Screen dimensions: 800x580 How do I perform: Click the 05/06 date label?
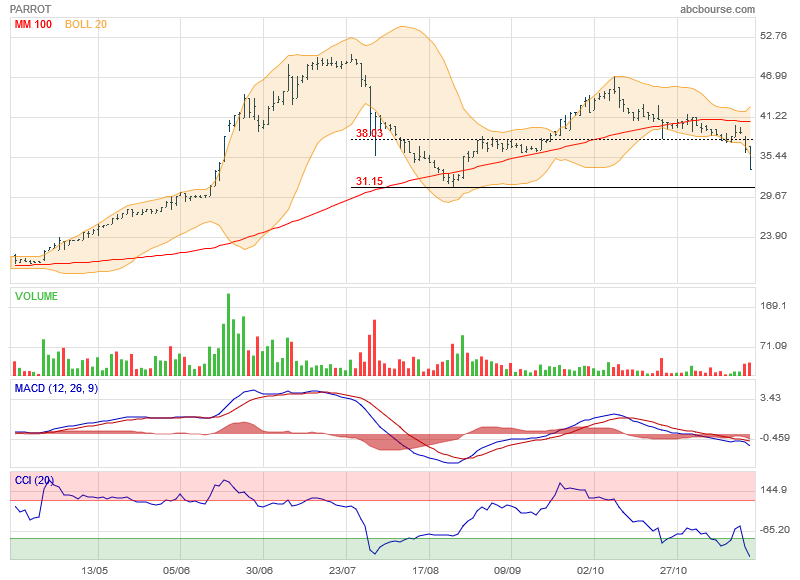click(x=177, y=570)
